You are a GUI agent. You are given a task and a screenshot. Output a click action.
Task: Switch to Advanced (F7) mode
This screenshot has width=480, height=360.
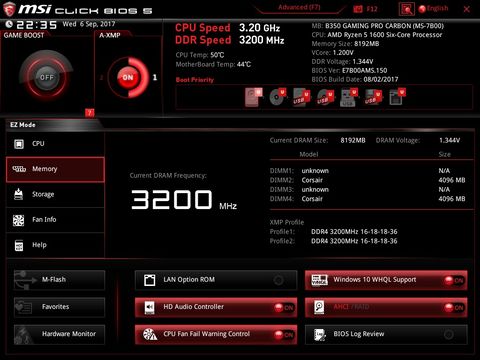tap(299, 7)
